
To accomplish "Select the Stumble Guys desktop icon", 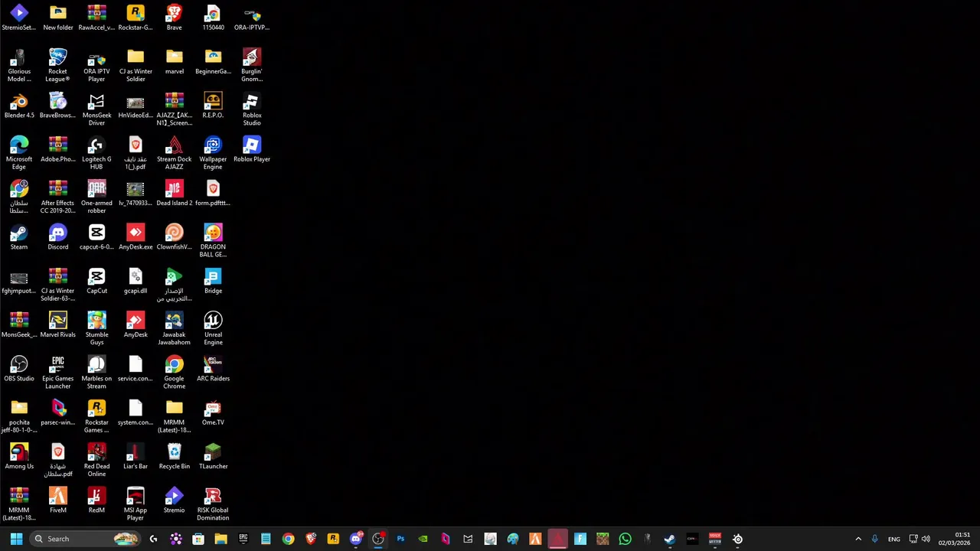I will tap(96, 328).
